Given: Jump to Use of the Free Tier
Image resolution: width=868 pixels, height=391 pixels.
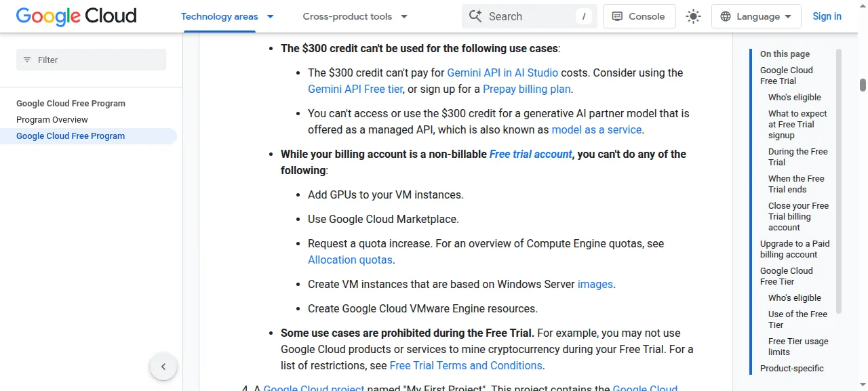Looking at the screenshot, I should click(x=797, y=319).
